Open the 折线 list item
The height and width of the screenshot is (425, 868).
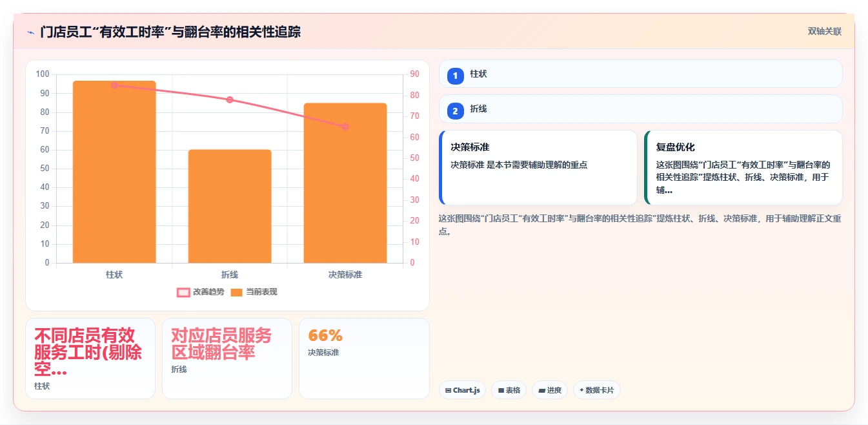click(x=640, y=109)
